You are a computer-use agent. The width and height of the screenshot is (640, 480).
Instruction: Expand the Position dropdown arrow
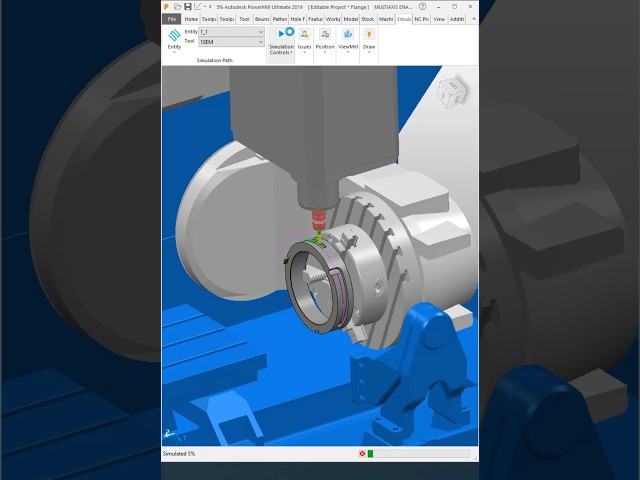coord(325,52)
